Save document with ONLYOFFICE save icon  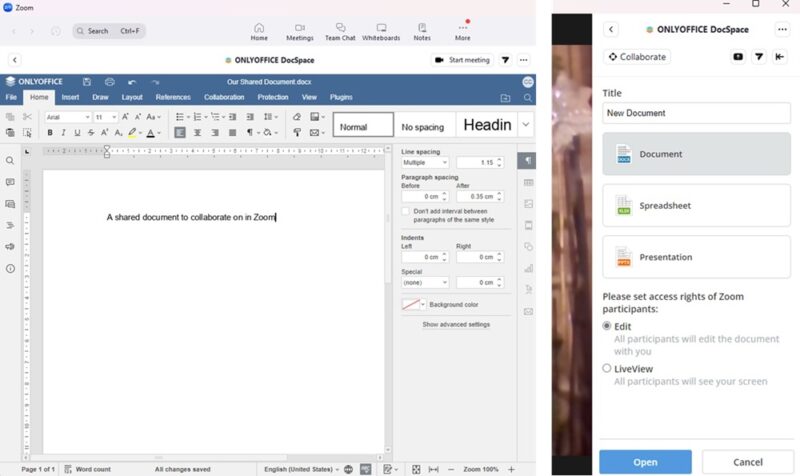pos(87,82)
